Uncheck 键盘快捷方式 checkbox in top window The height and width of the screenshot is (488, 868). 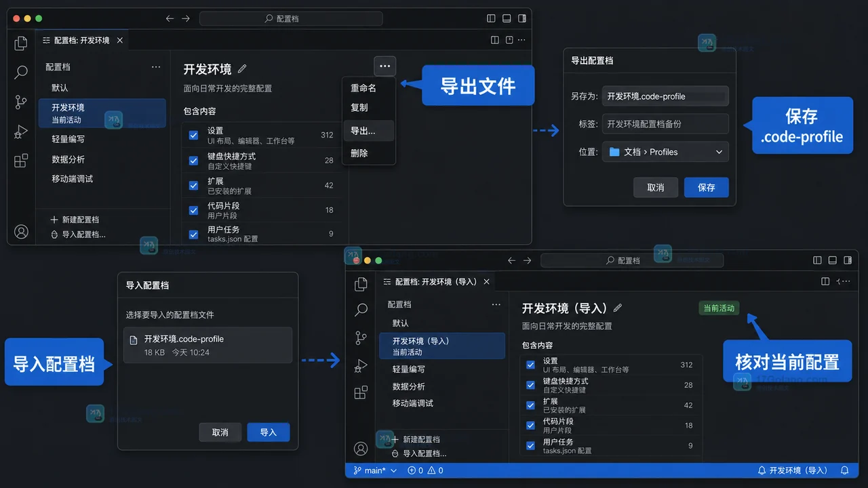(193, 161)
